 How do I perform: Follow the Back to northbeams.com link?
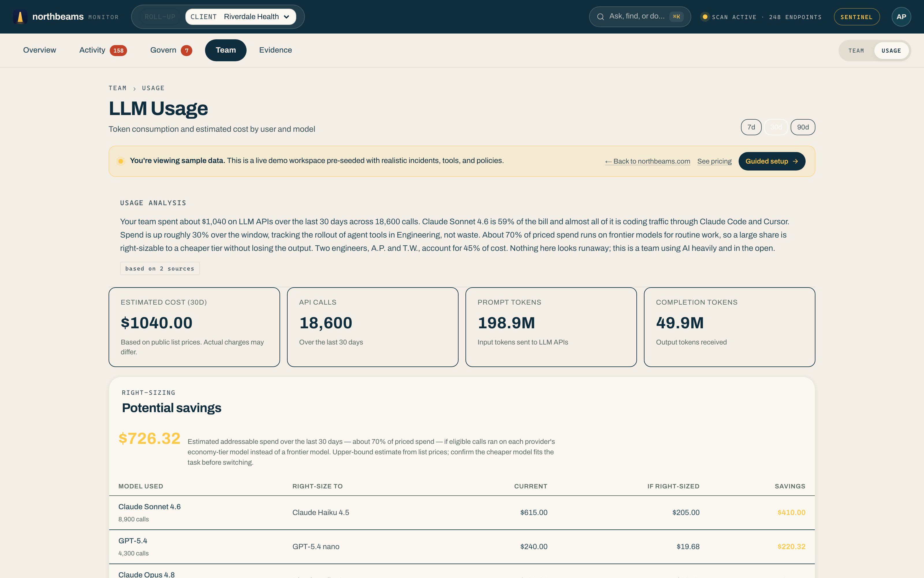point(648,161)
